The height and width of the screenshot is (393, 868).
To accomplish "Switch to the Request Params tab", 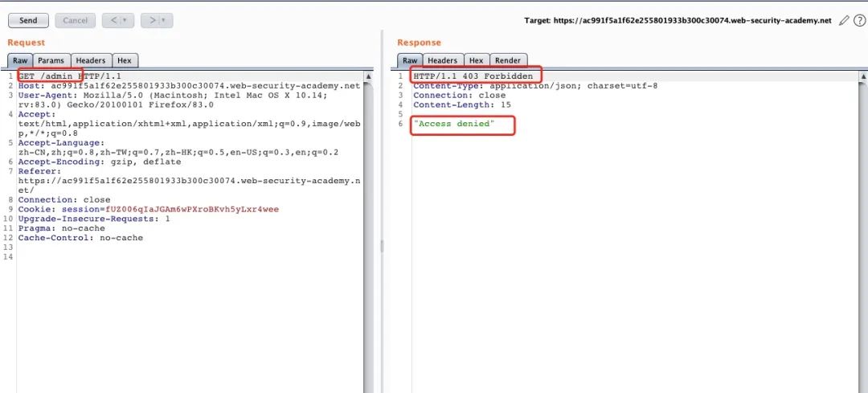I will pyautogui.click(x=51, y=60).
